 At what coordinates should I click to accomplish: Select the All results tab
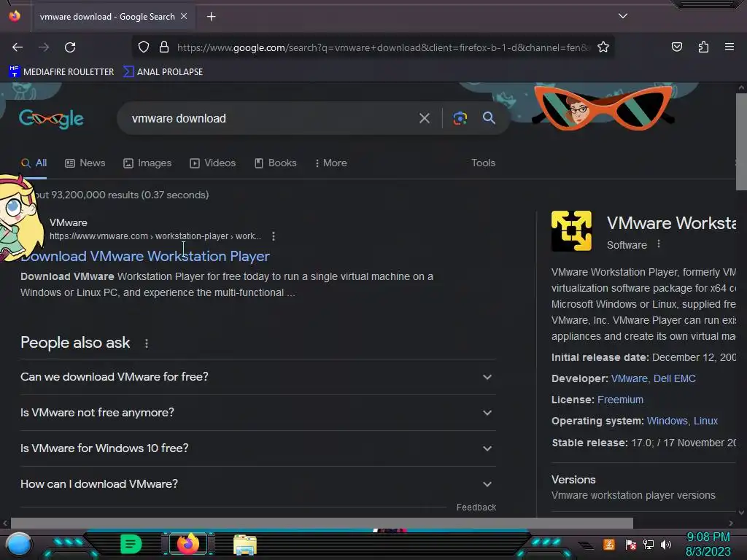(x=34, y=163)
